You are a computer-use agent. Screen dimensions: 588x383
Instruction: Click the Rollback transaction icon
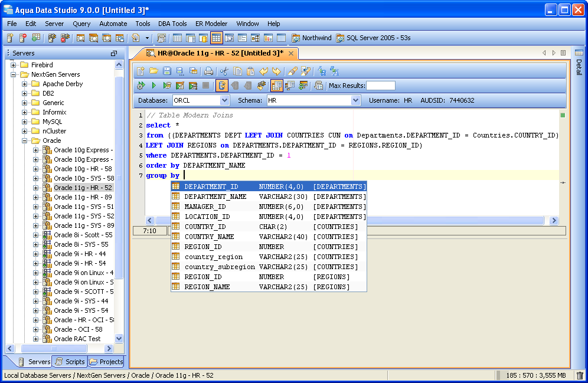coord(248,86)
